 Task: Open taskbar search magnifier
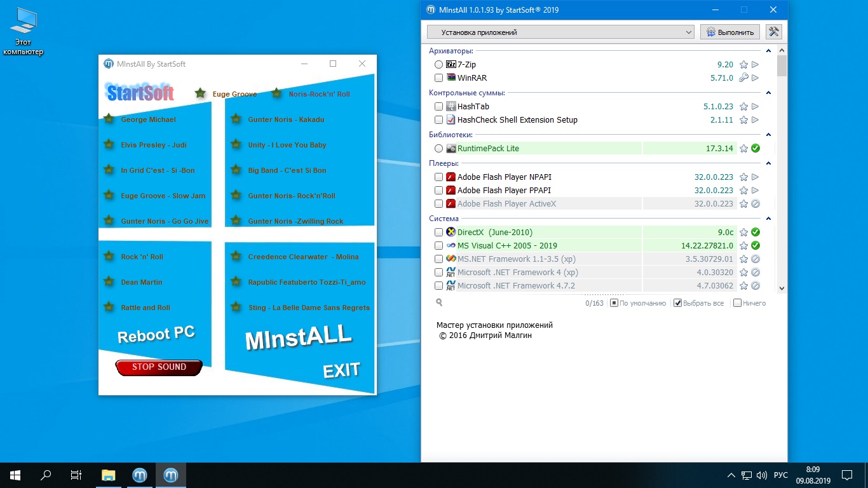46,475
